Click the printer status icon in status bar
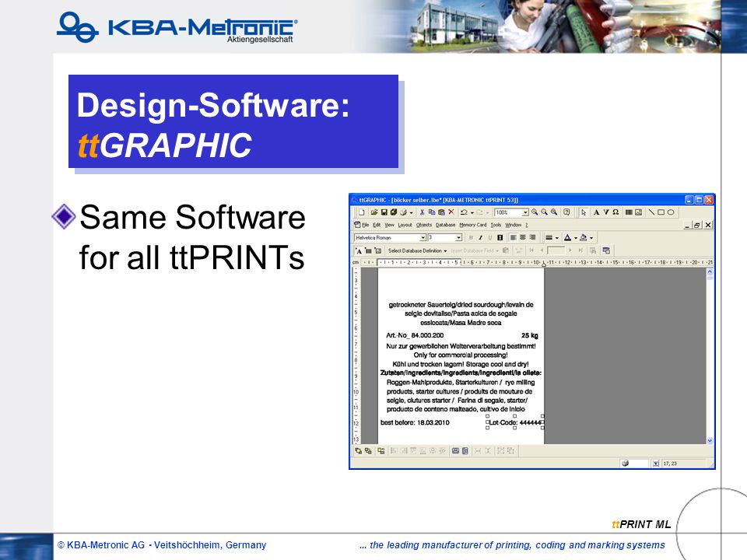Screen dimensions: 747x560 [625, 464]
